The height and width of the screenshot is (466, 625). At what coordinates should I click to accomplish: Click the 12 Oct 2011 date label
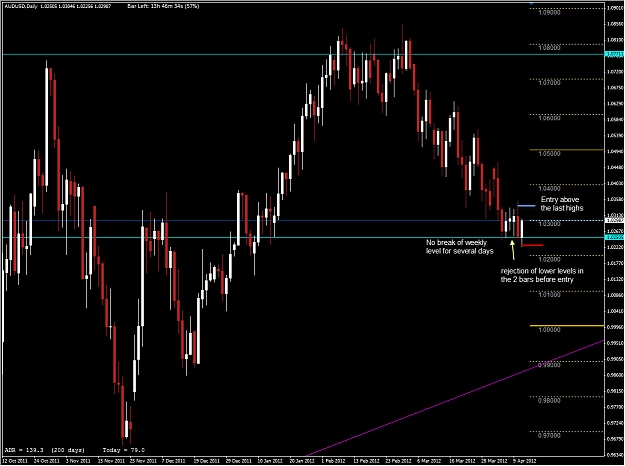pos(14,460)
